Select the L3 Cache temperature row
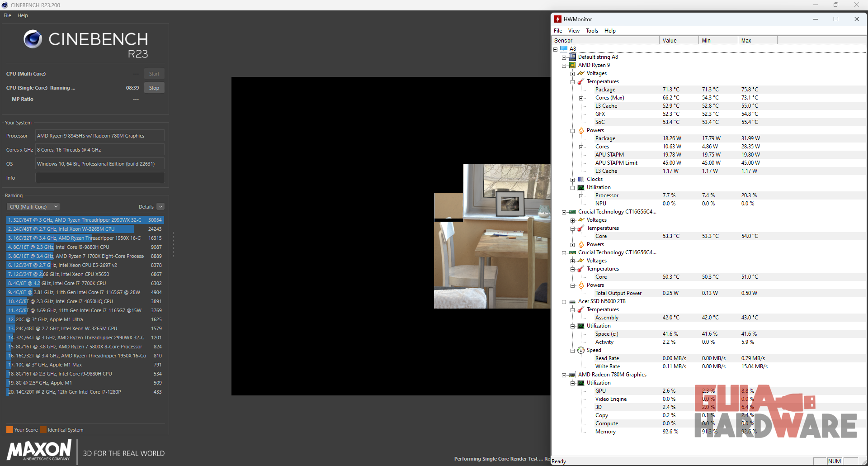 709,106
